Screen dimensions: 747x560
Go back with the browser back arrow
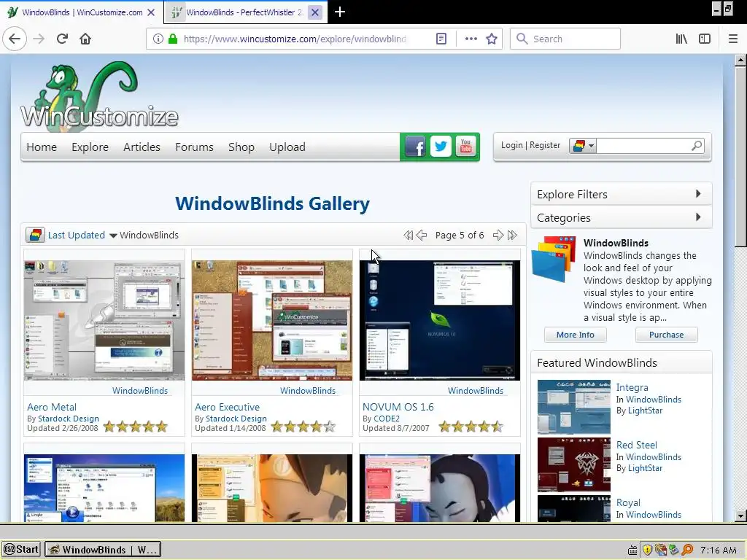tap(15, 39)
